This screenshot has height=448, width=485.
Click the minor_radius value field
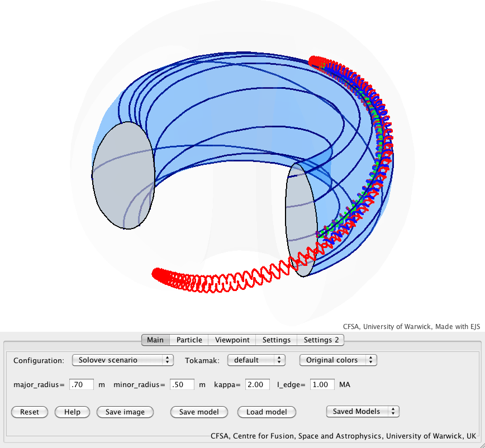[x=182, y=385]
